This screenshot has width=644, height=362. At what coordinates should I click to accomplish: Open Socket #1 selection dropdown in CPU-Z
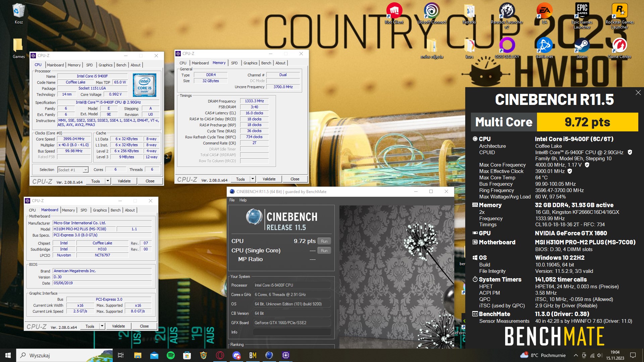tap(73, 170)
